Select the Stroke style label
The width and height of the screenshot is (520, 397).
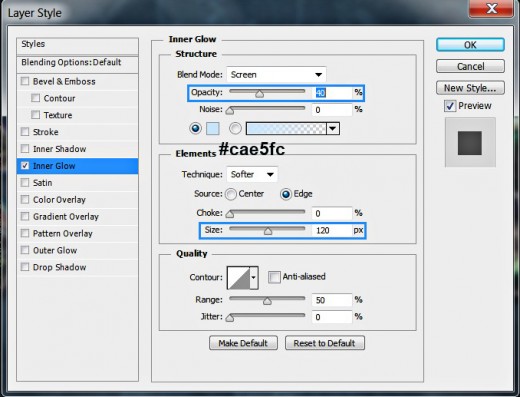click(46, 132)
